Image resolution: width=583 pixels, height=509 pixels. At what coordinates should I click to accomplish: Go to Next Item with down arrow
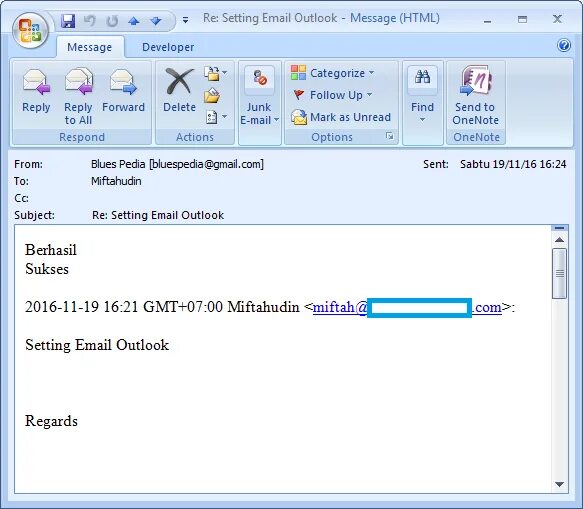click(156, 21)
